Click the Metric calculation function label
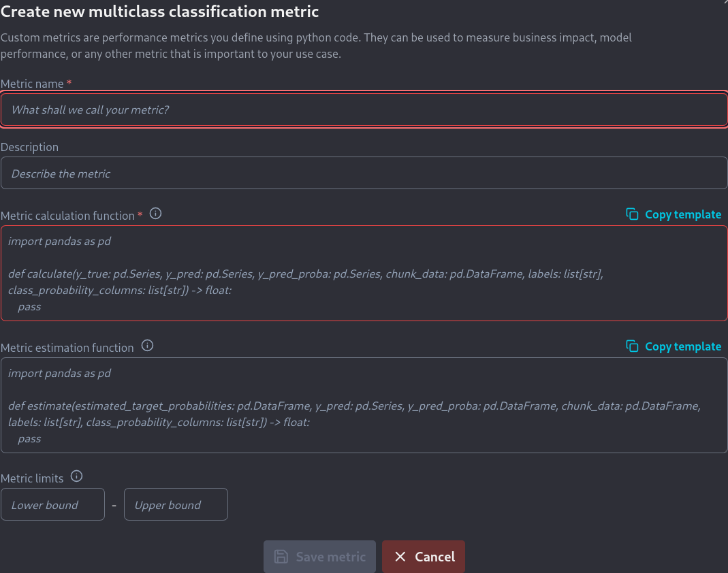728x573 pixels. coord(67,216)
